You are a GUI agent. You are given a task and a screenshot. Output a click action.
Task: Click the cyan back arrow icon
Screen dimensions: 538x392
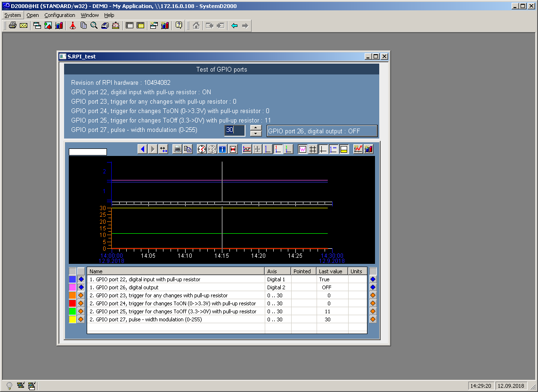(x=234, y=25)
